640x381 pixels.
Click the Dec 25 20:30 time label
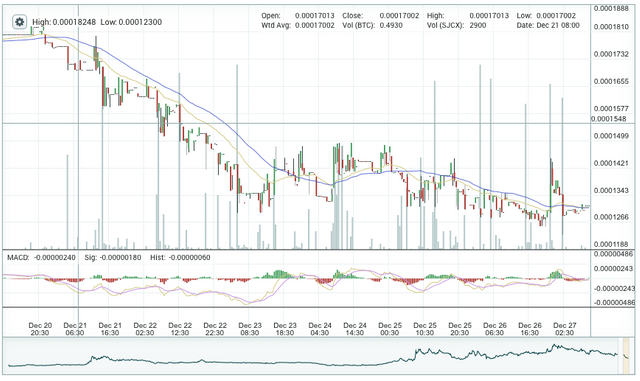[x=460, y=329]
